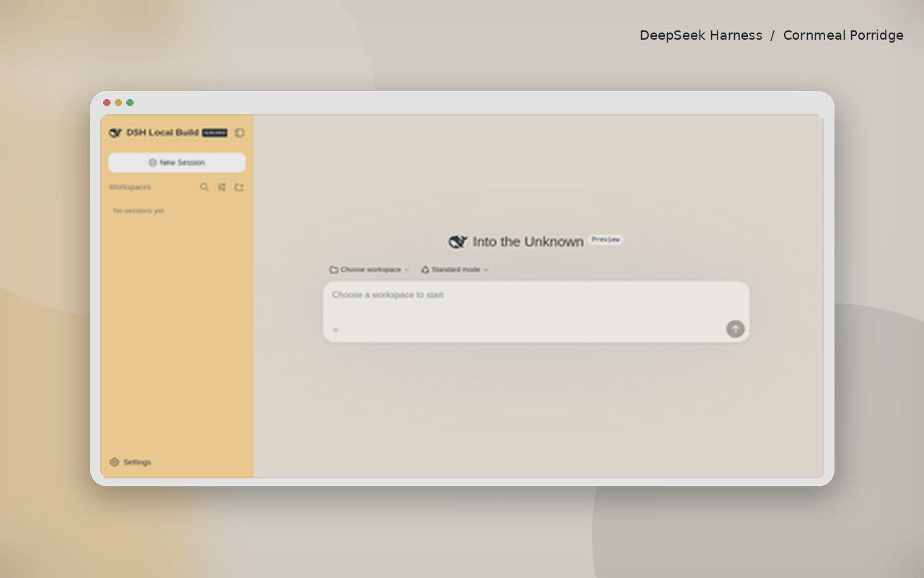The image size is (924, 578).
Task: Open the Choose workspace dropdown
Action: (x=370, y=269)
